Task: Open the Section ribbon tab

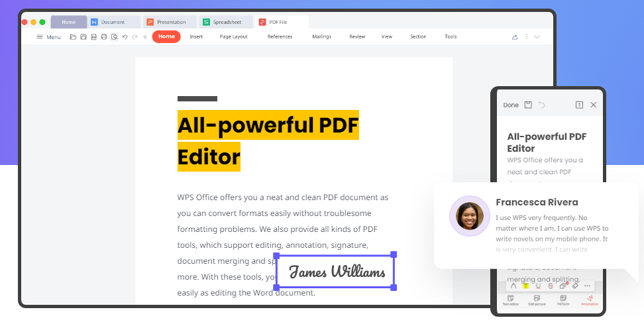Action: pos(418,36)
